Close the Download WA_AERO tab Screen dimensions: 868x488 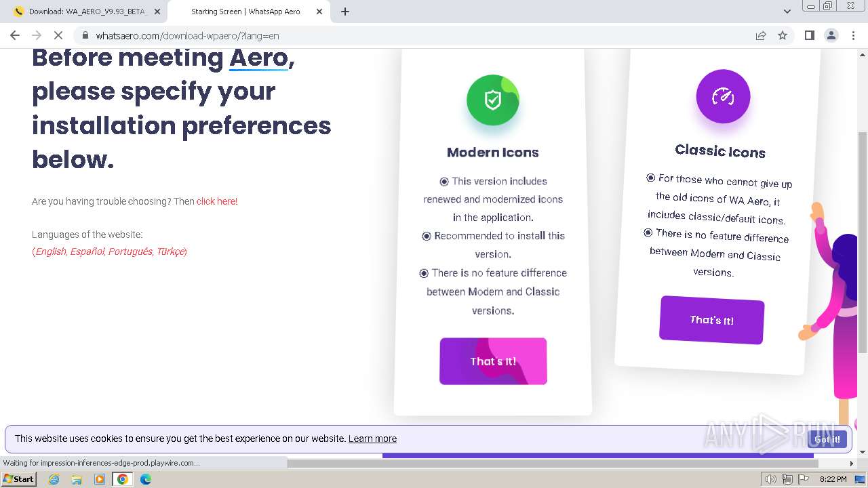pyautogui.click(x=157, y=12)
